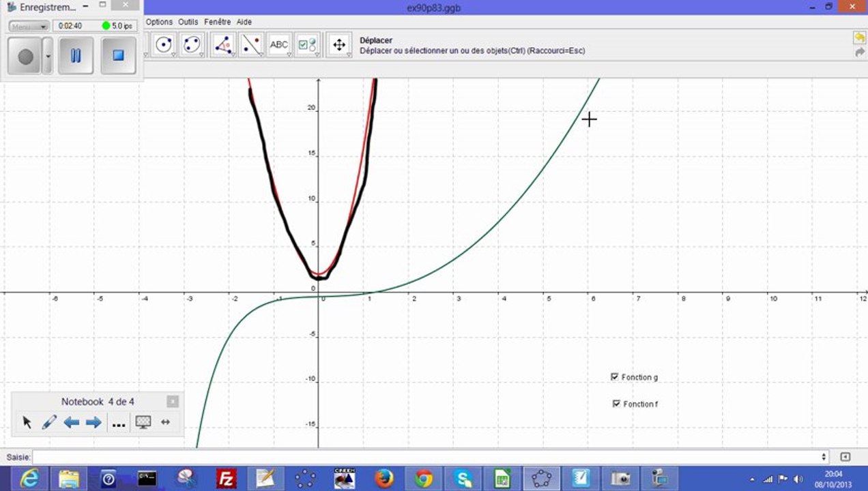
Task: Uncheck the Fonction g checkbox
Action: [615, 376]
